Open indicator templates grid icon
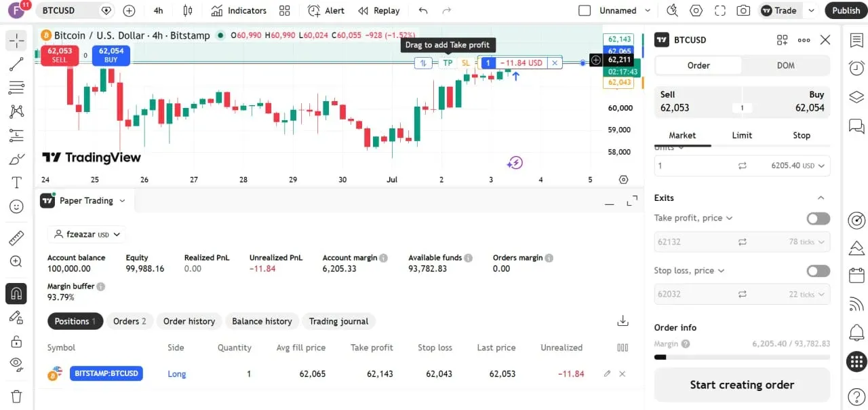Screen dimensions: 868x410 [x=285, y=11]
